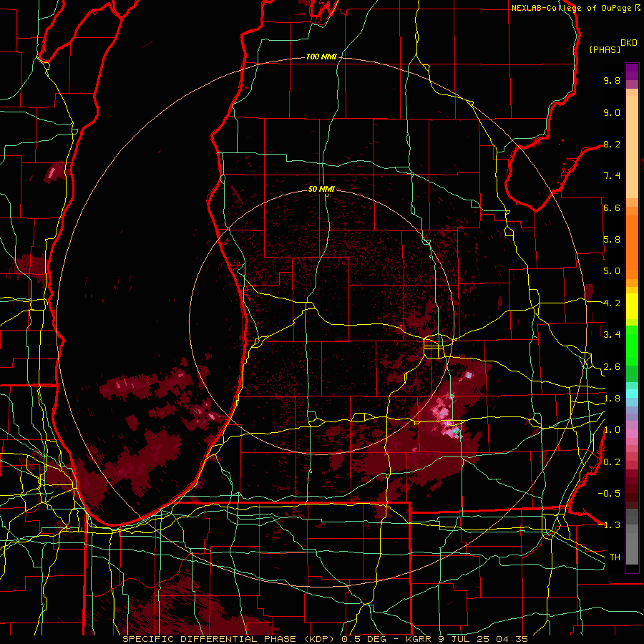Select the 9.0 scale value
644x644 pixels.
click(612, 112)
